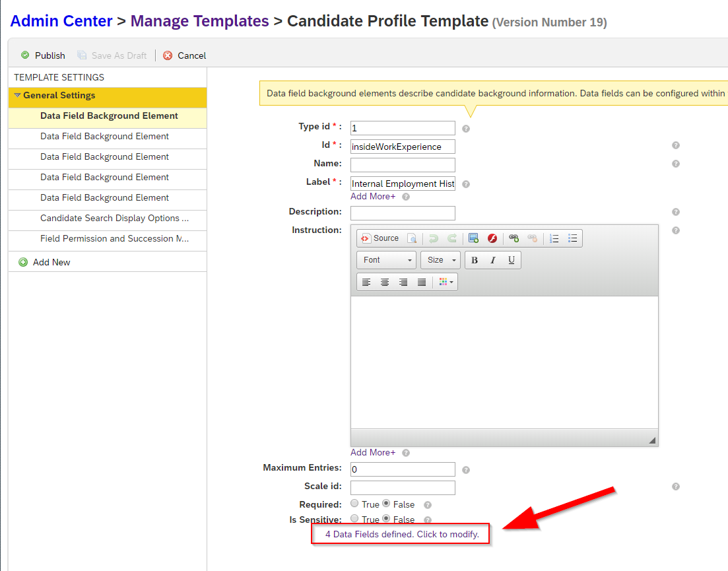Click help icon for Description field
Viewport: 728px width, 571px height.
(676, 212)
